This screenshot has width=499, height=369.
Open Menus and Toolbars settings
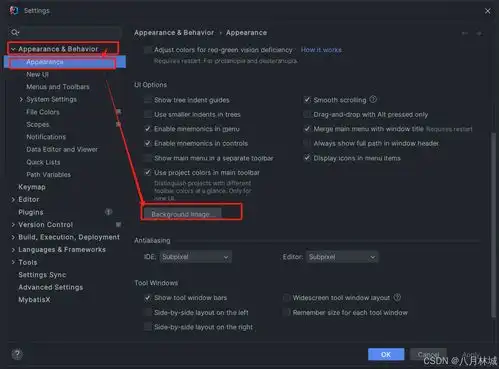(x=58, y=87)
